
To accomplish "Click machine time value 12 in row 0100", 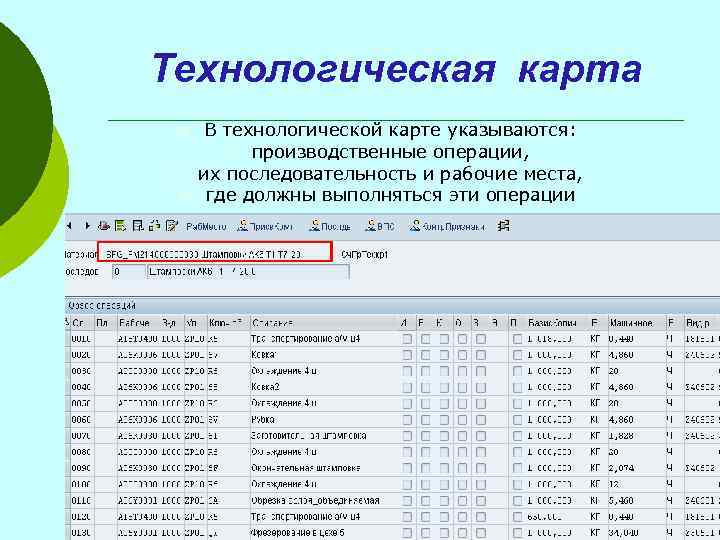I will (x=614, y=484).
